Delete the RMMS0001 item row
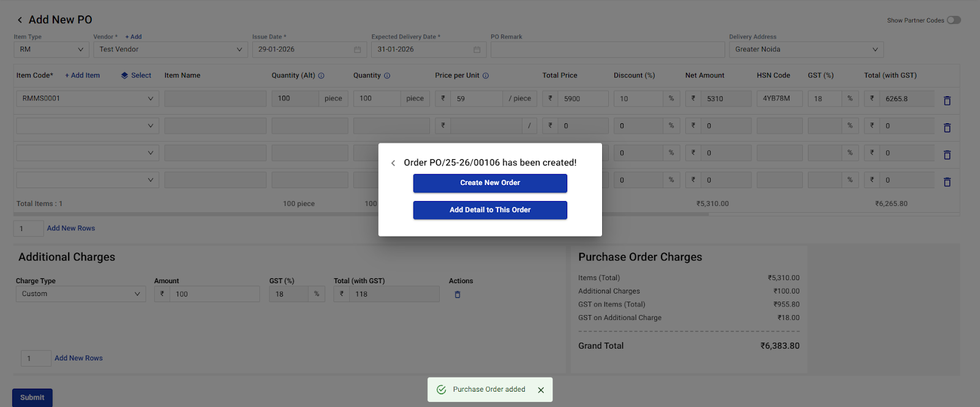This screenshot has width=980, height=407. (x=947, y=101)
